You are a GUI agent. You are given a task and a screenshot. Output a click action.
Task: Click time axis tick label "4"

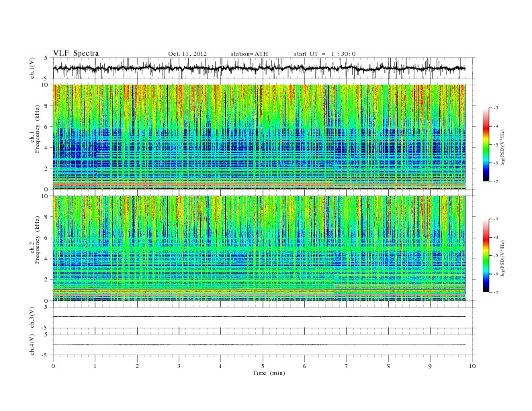coord(220,366)
